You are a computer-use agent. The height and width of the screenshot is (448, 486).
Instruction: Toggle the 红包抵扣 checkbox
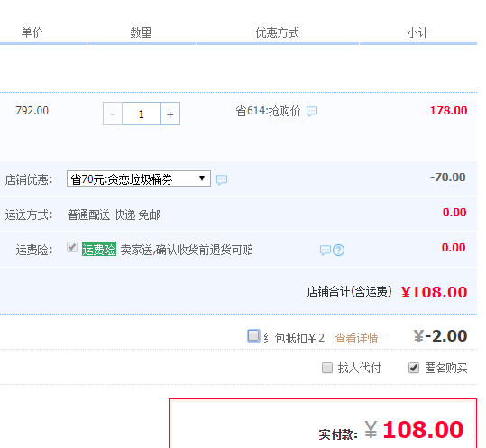(253, 336)
